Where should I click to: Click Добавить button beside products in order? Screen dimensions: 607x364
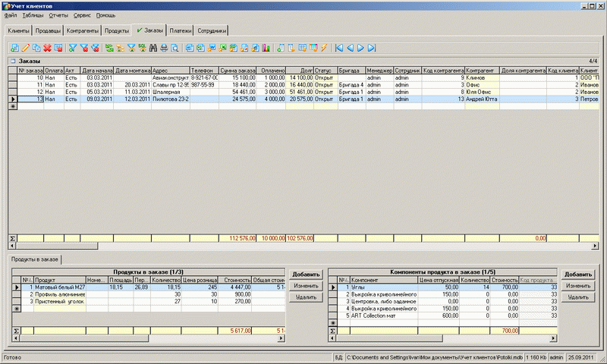[x=306, y=274]
